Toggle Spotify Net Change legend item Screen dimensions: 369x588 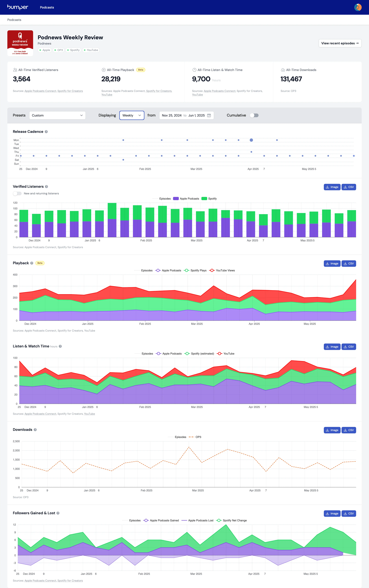click(x=232, y=520)
